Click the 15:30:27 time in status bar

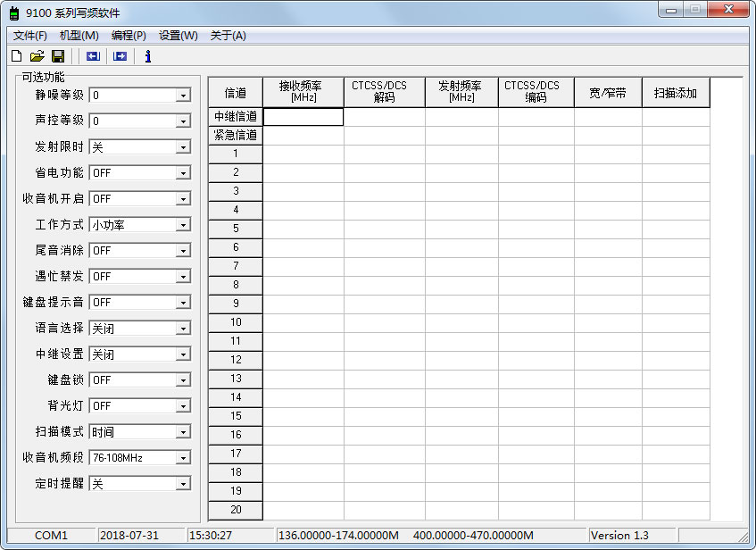point(211,536)
